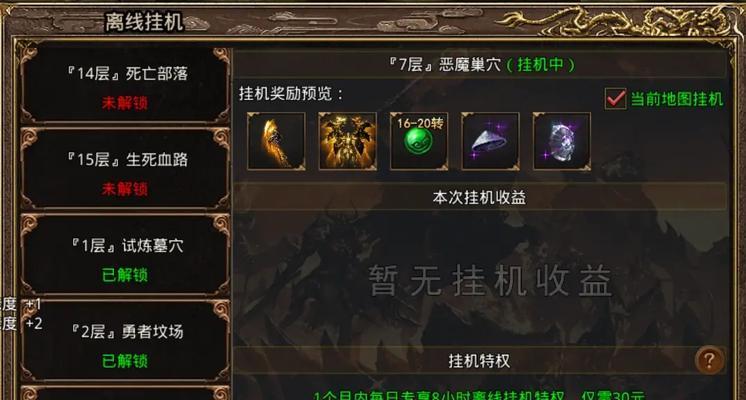The image size is (746, 400).
Task: Click the green 已解锁 status under 1层
Action: coord(125,275)
